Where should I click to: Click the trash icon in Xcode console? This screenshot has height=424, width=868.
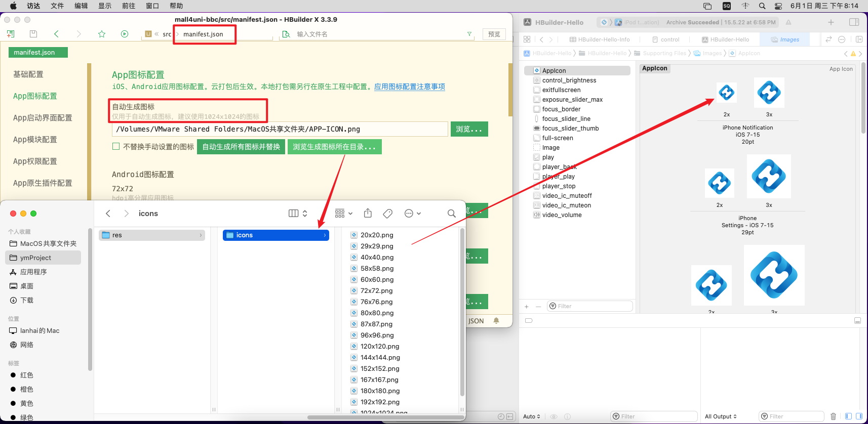click(833, 416)
